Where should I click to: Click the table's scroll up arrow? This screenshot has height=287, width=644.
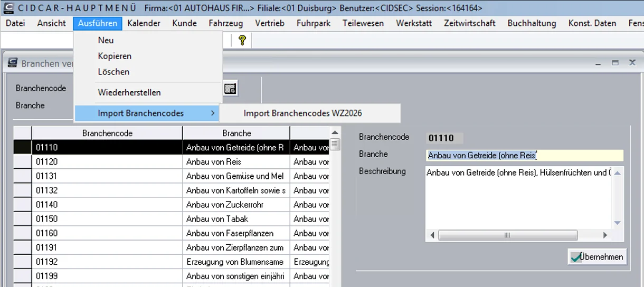(335, 132)
